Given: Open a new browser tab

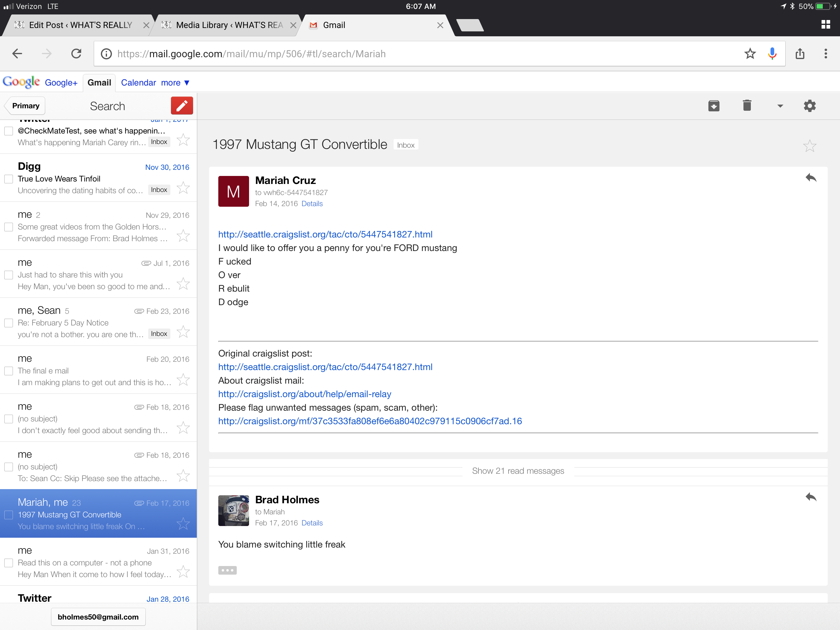Looking at the screenshot, I should [x=470, y=25].
